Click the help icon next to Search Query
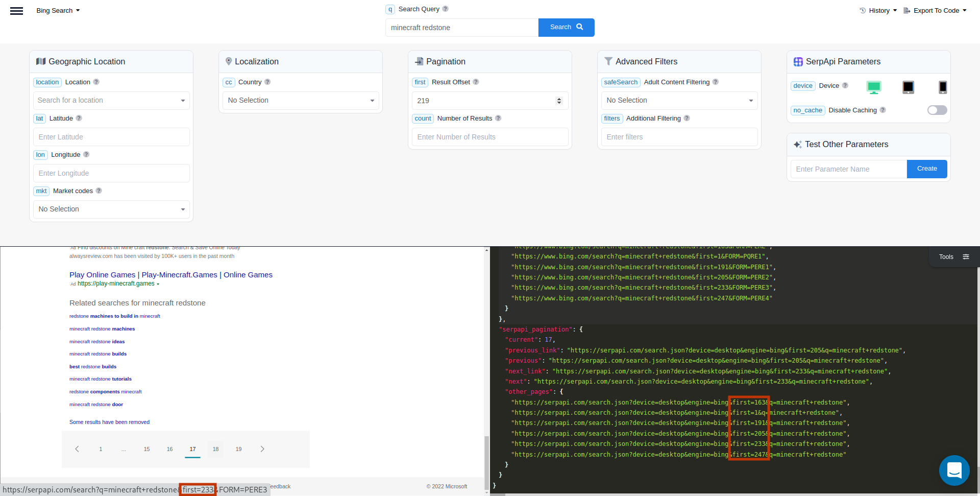 [x=445, y=9]
